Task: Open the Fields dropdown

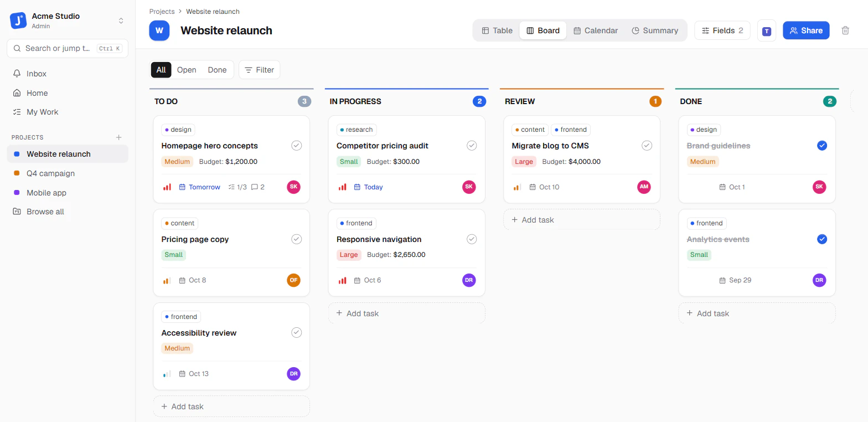Action: 722,30
